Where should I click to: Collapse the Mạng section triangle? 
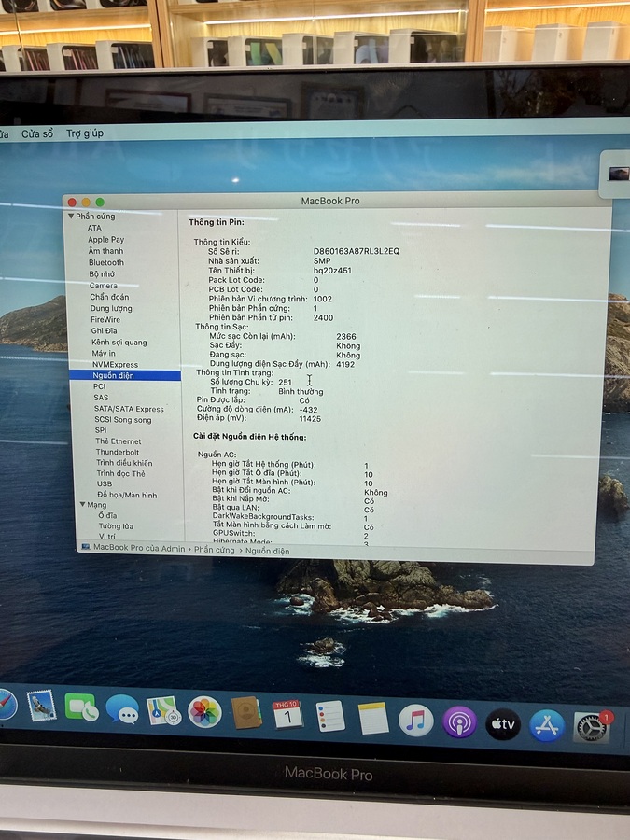point(81,505)
